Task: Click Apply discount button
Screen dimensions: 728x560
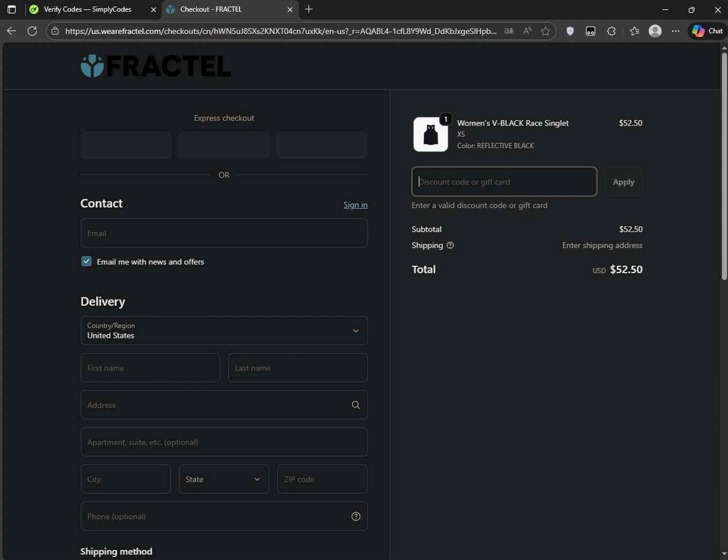Action: 624,182
